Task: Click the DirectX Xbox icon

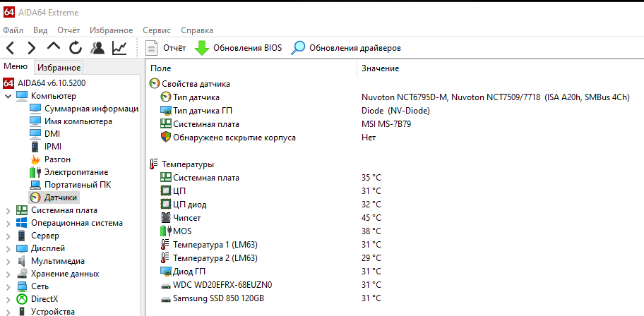Action: coord(22,299)
